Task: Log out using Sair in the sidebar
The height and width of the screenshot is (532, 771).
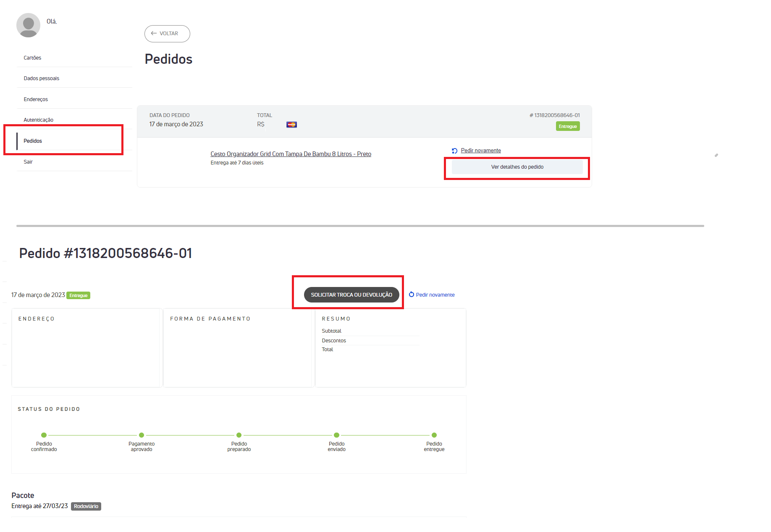Action: [x=28, y=162]
